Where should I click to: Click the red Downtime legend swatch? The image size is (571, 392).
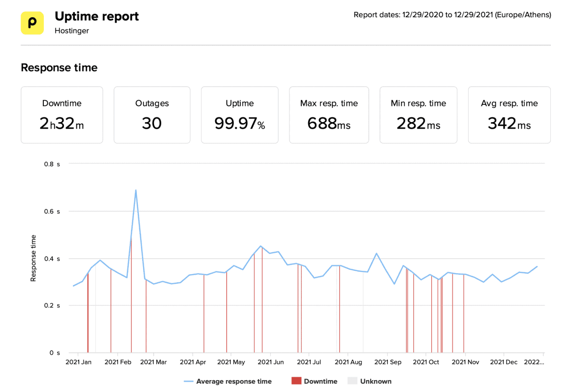pyautogui.click(x=296, y=381)
